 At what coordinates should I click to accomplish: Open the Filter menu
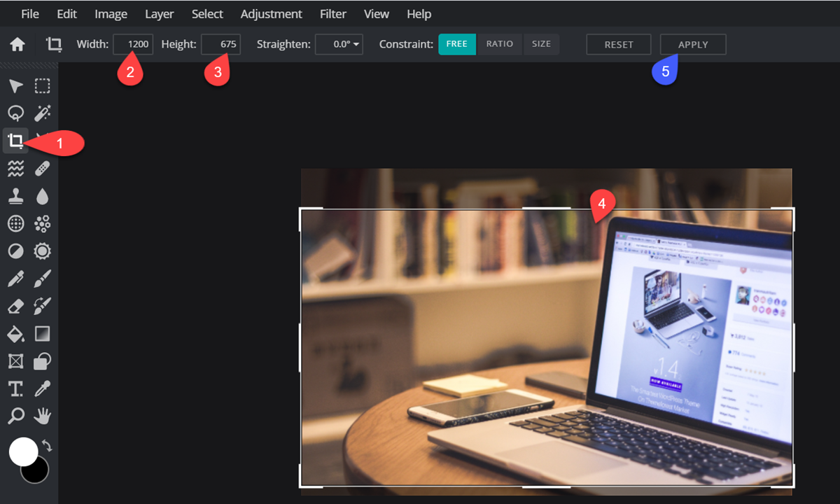pos(333,14)
